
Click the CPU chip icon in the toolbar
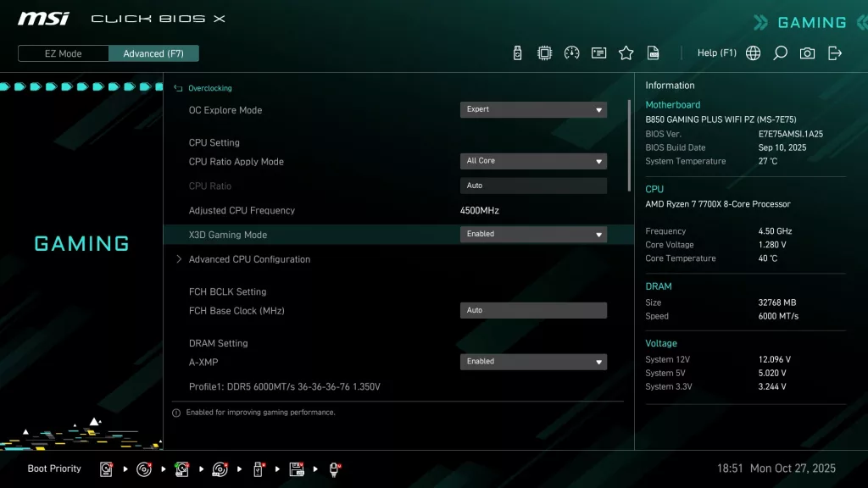point(543,53)
